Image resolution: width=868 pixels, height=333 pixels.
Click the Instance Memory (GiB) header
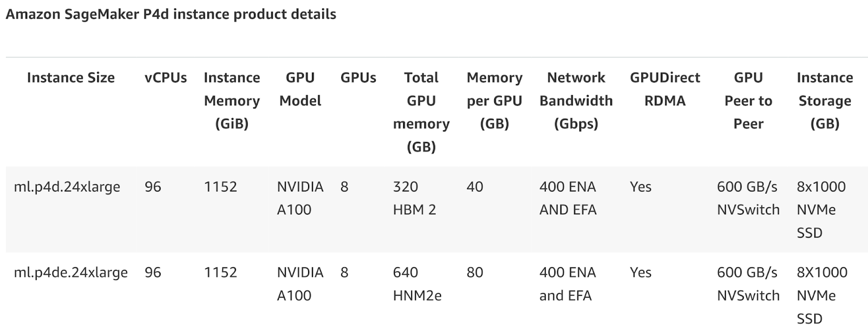click(x=232, y=101)
